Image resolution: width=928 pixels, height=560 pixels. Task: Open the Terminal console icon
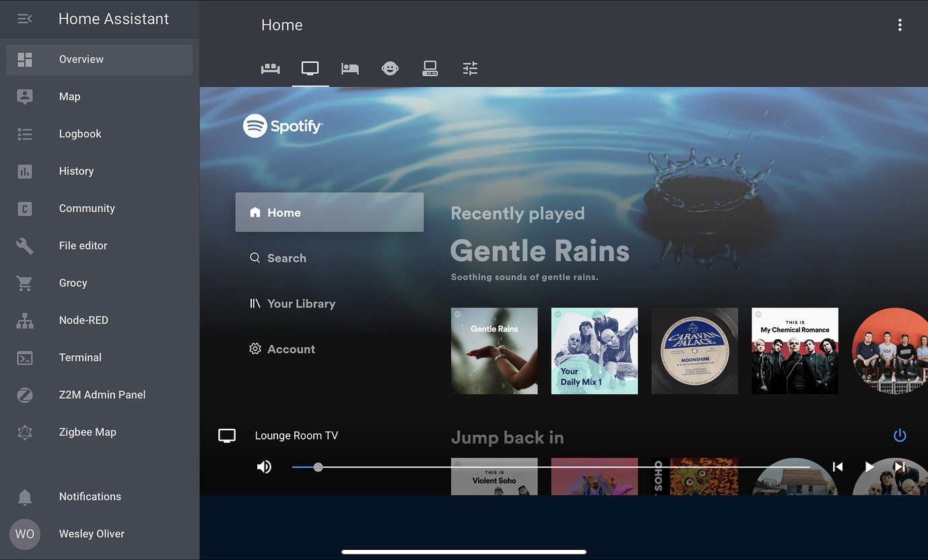coord(25,357)
